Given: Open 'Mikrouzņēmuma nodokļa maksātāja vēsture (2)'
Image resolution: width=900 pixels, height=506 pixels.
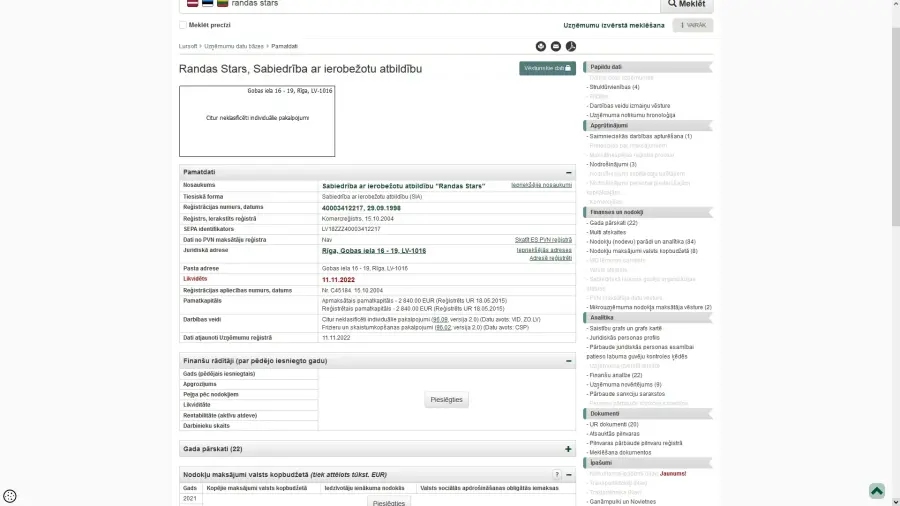Looking at the screenshot, I should [650, 308].
